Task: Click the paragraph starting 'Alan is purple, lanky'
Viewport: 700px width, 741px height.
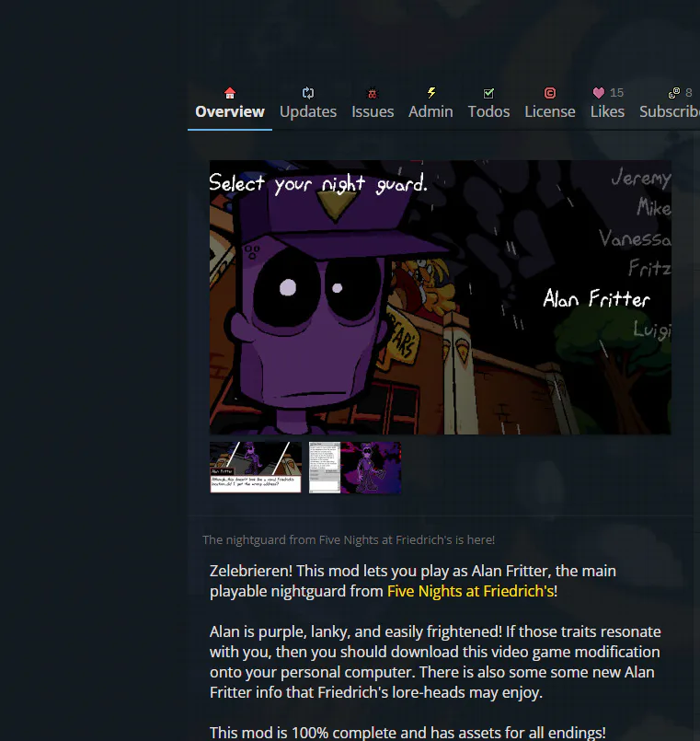Action: [435, 662]
